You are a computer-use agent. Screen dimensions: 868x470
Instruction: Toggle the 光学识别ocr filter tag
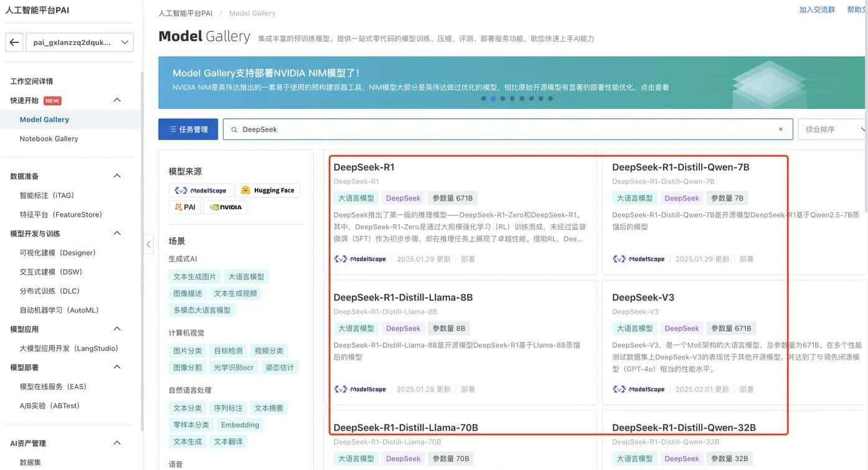click(x=234, y=367)
